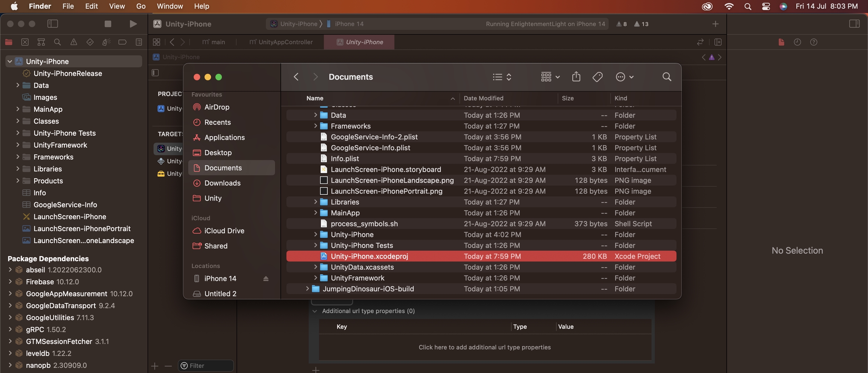Viewport: 868px width, 373px height.
Task: Toggle the Xcode inspector panel
Action: click(854, 24)
